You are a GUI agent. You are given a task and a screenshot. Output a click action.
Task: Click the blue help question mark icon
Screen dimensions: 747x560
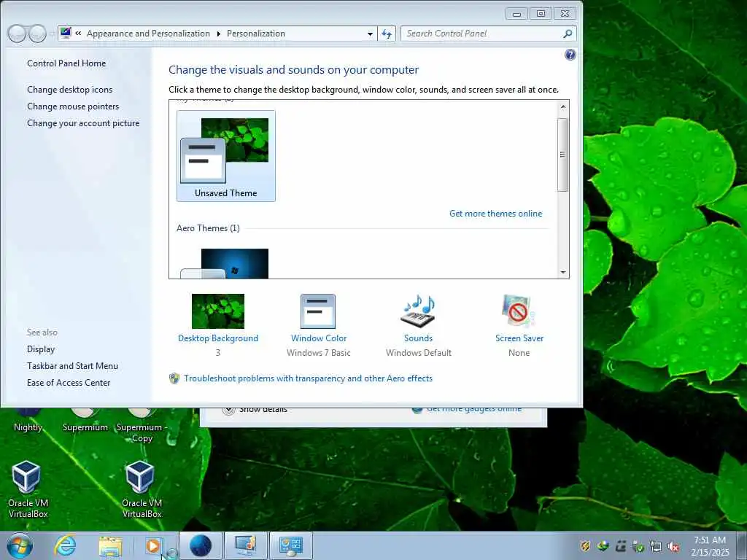(x=570, y=55)
